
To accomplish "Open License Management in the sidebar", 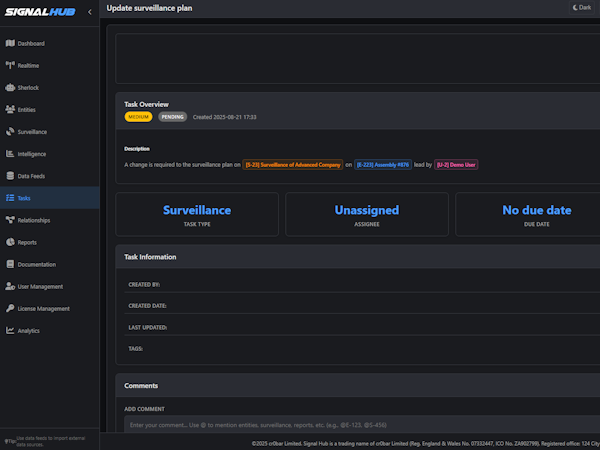I will coord(50,308).
